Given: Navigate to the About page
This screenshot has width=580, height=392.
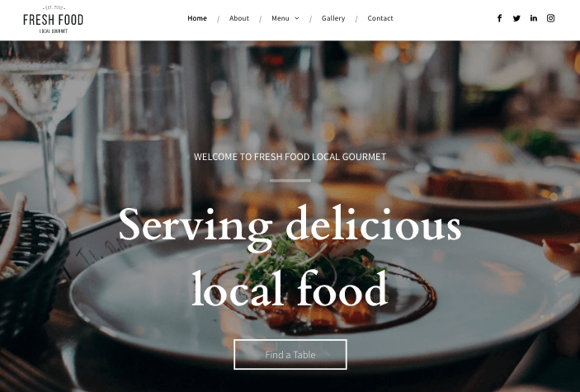Looking at the screenshot, I should click(x=239, y=18).
